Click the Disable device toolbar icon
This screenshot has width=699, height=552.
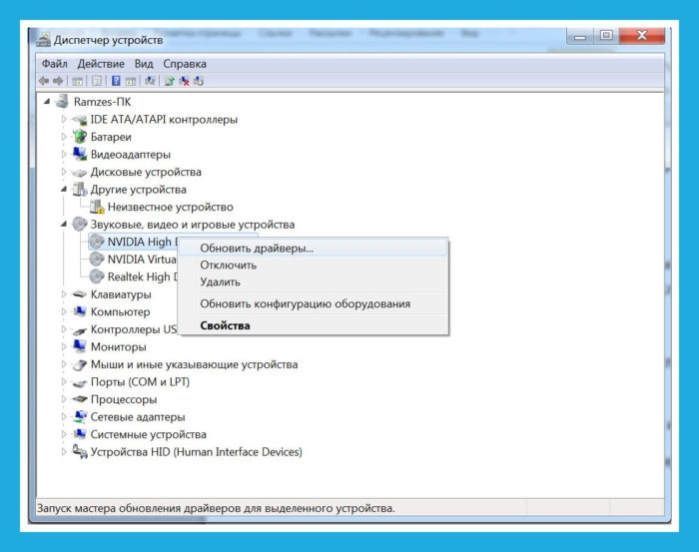[199, 81]
